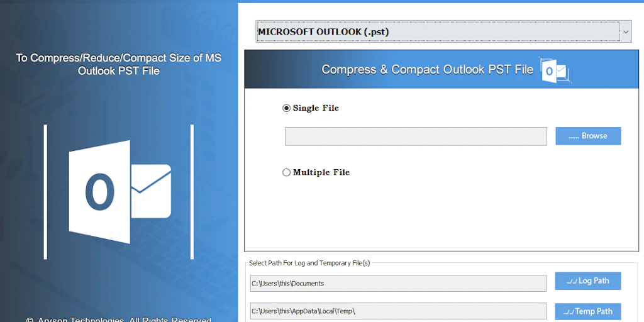Click the large Outlook logo on the left panel

click(119, 192)
